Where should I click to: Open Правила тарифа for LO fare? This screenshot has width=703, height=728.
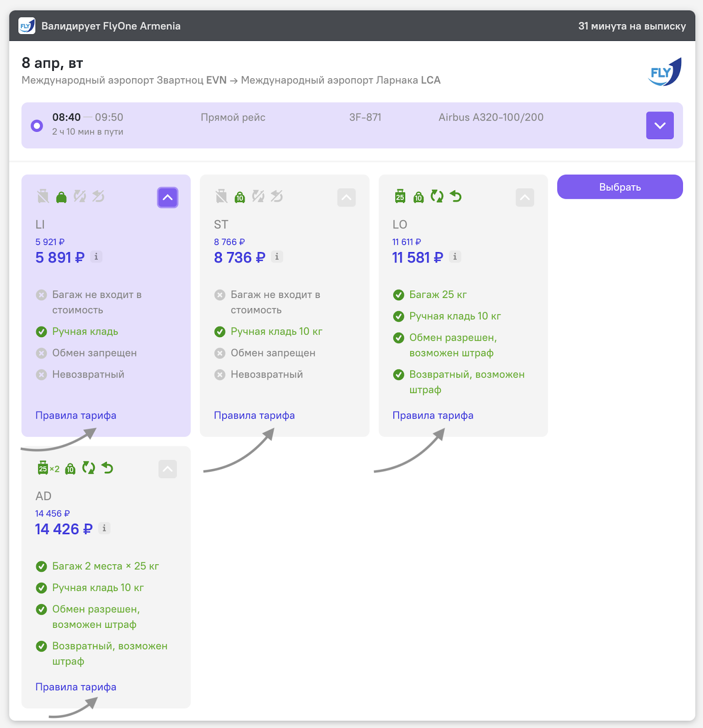tap(433, 415)
